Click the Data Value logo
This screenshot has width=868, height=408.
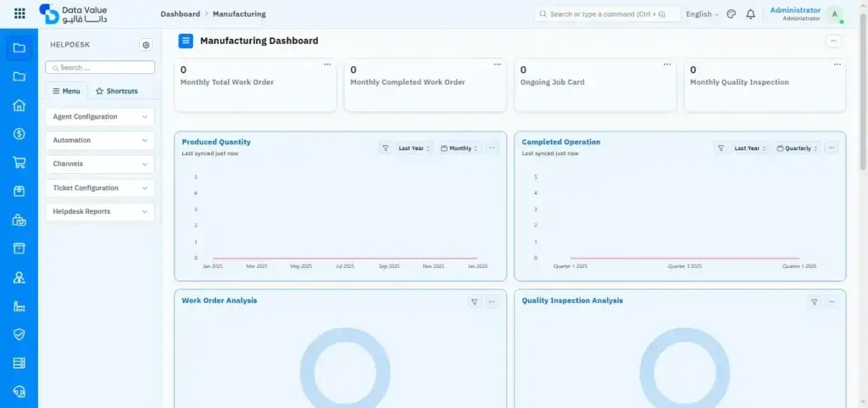point(74,14)
